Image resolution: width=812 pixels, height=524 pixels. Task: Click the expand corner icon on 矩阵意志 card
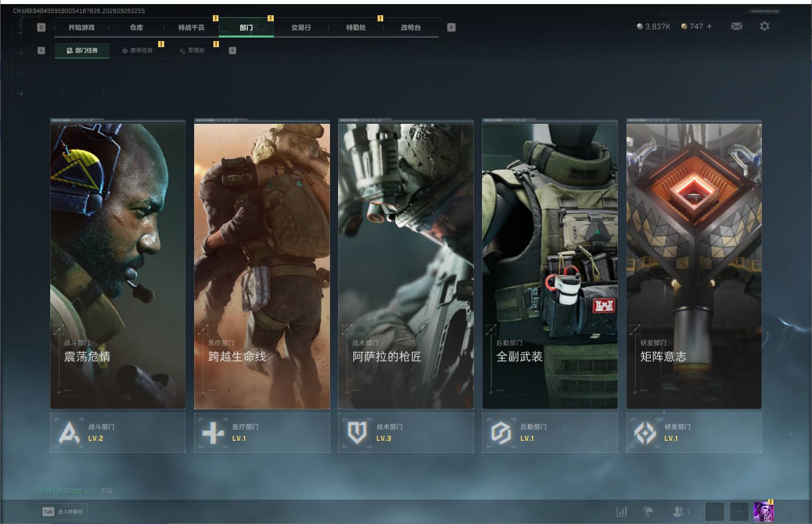click(635, 330)
